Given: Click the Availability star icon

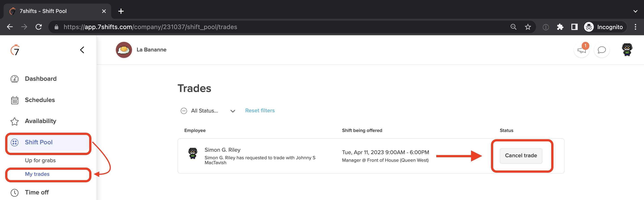Looking at the screenshot, I should pos(15,121).
